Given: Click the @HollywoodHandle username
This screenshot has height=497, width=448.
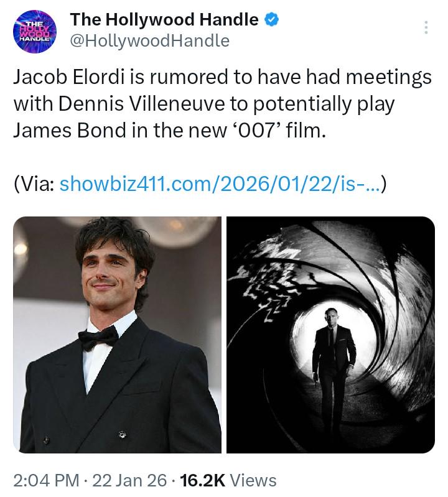Looking at the screenshot, I should coord(149,41).
